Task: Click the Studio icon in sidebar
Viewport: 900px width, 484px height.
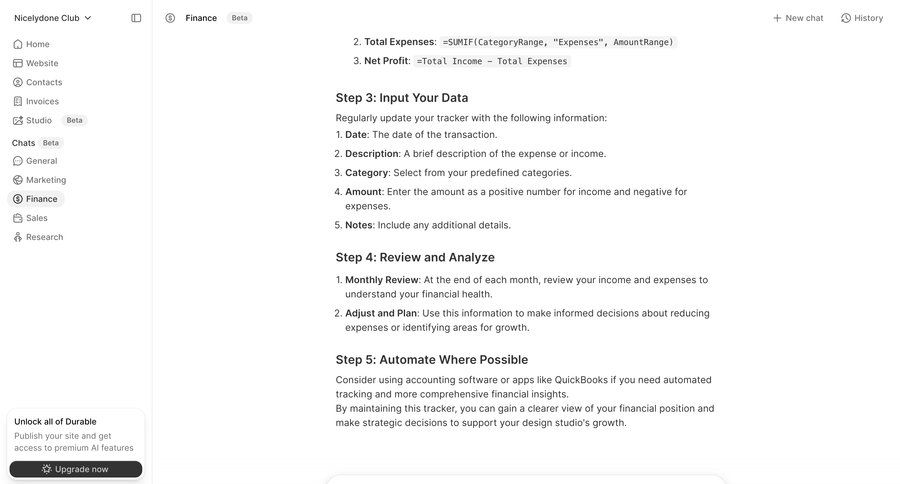Action: click(18, 120)
